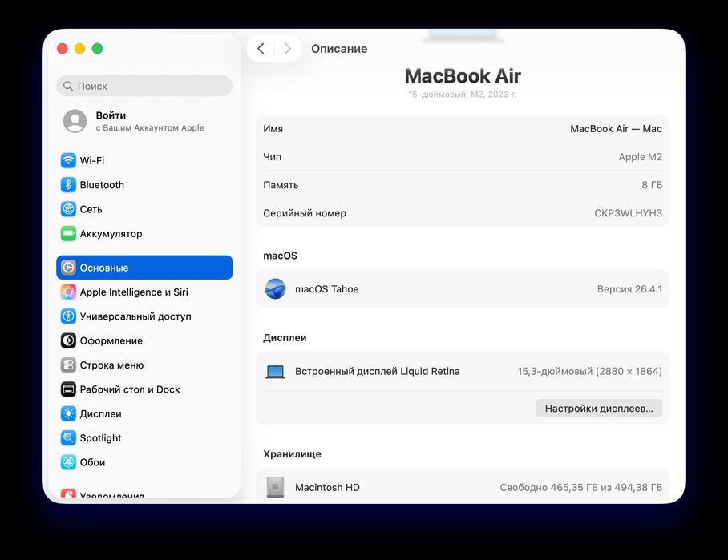The height and width of the screenshot is (560, 728).
Task: Focus the Поиск search field
Action: 144,86
